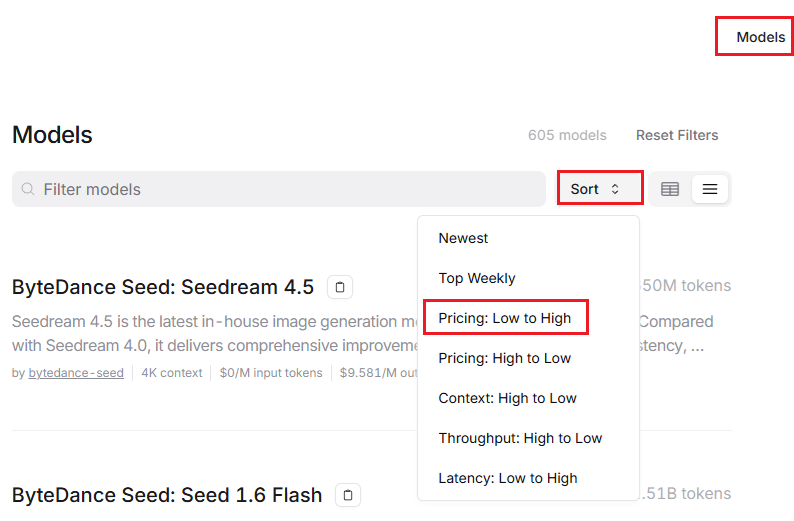Sort by Pricing: Low to High
The image size is (794, 521).
[505, 318]
